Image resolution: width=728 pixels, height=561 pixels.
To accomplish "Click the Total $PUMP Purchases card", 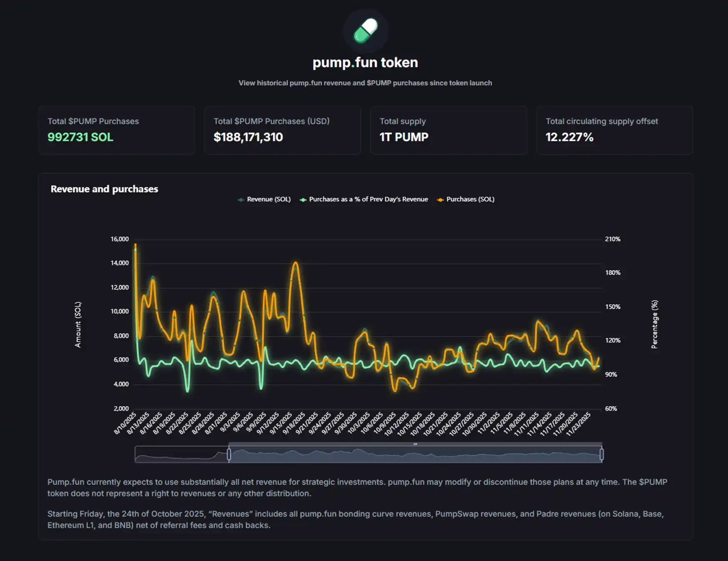I will 117,130.
